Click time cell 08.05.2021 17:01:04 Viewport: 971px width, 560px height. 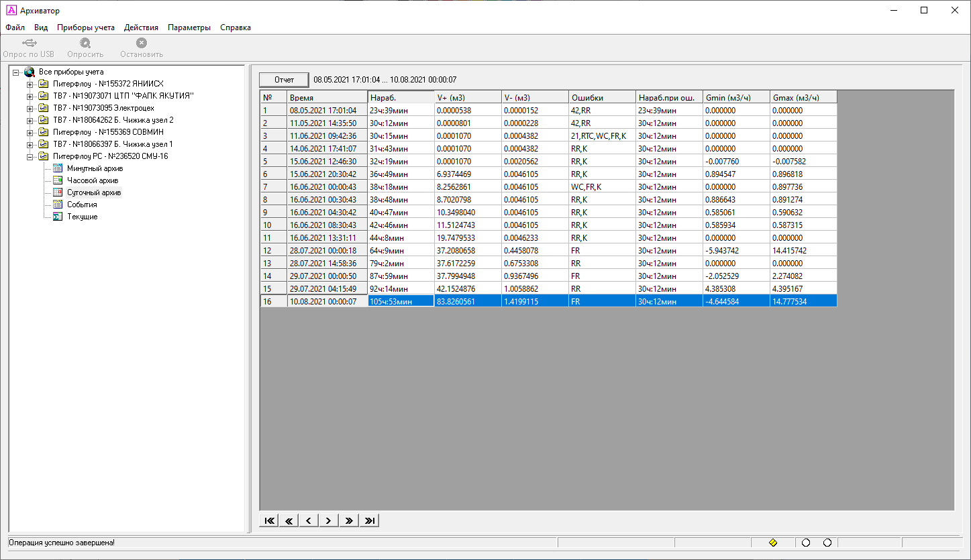[327, 110]
